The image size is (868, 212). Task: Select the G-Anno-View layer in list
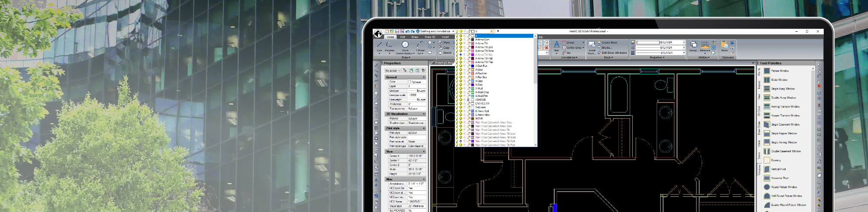click(482, 115)
